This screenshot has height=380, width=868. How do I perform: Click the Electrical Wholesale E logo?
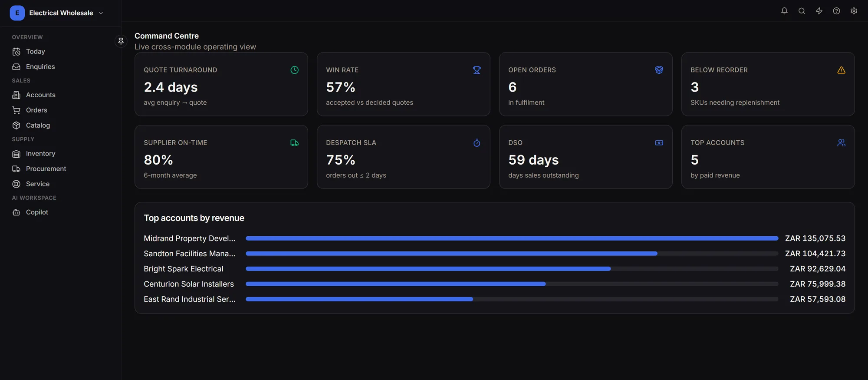[17, 13]
